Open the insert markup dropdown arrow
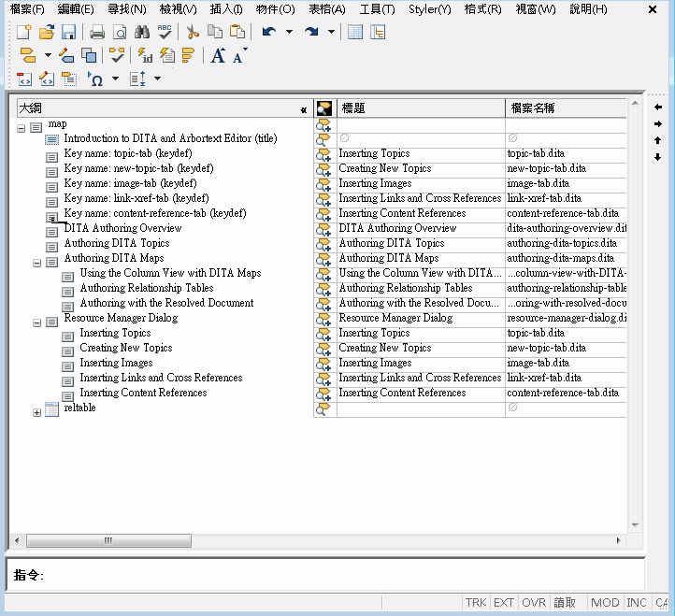 48,55
